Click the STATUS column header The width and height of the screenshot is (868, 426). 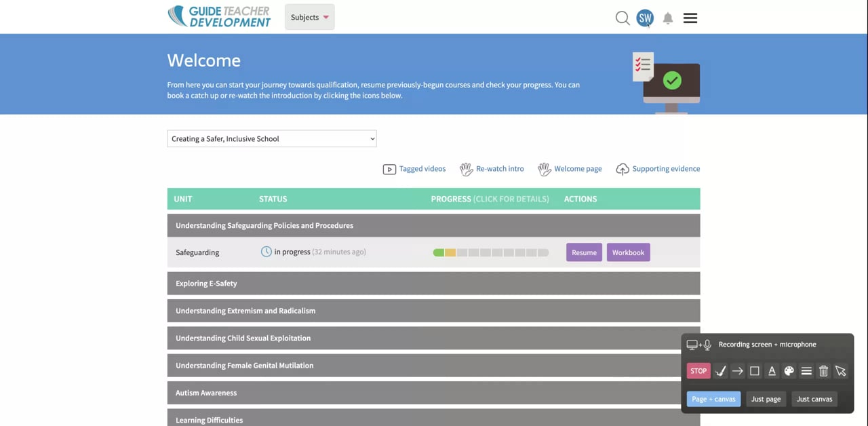coord(273,199)
